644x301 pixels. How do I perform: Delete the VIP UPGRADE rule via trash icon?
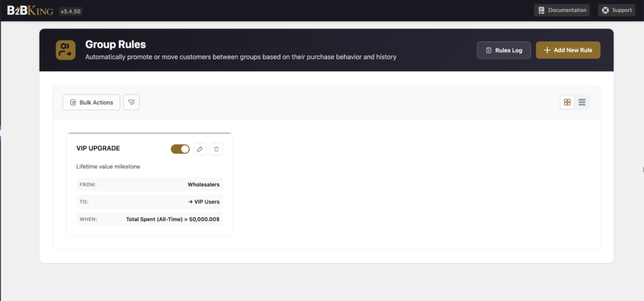(216, 149)
